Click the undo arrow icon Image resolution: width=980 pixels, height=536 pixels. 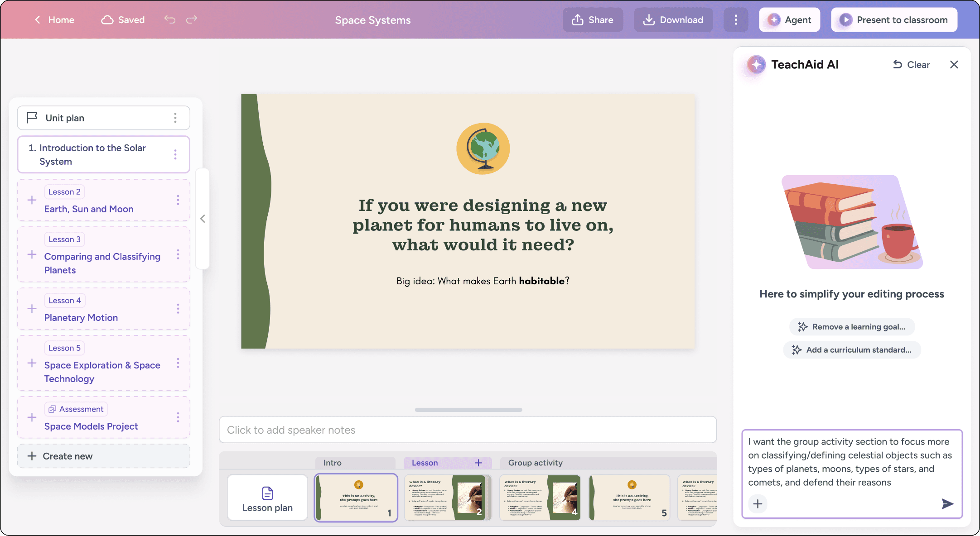tap(170, 19)
